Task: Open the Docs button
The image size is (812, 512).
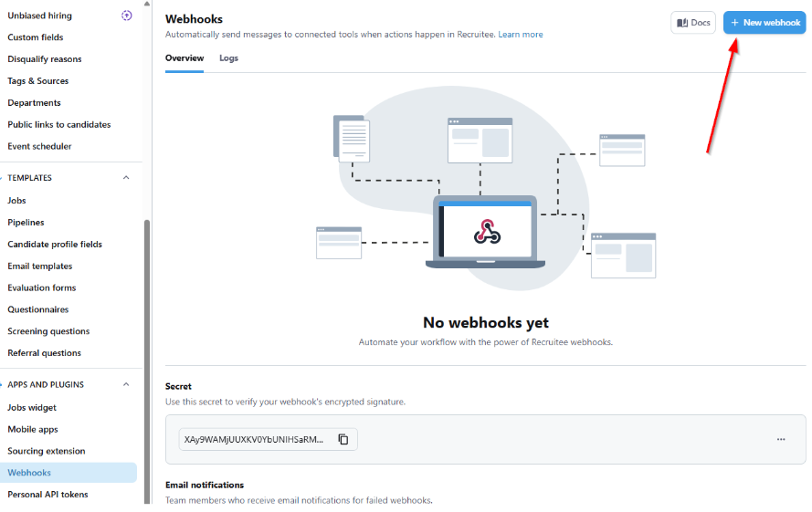Action: tap(693, 23)
